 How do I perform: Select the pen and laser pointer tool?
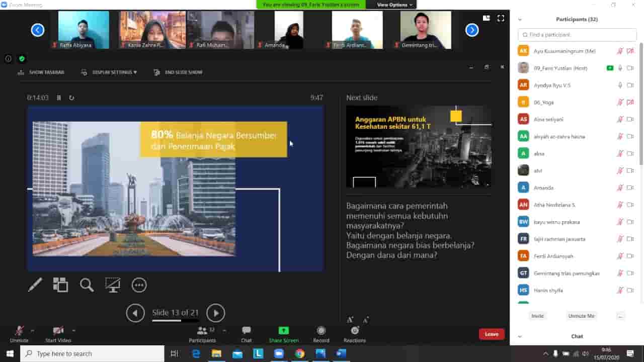pos(35,285)
